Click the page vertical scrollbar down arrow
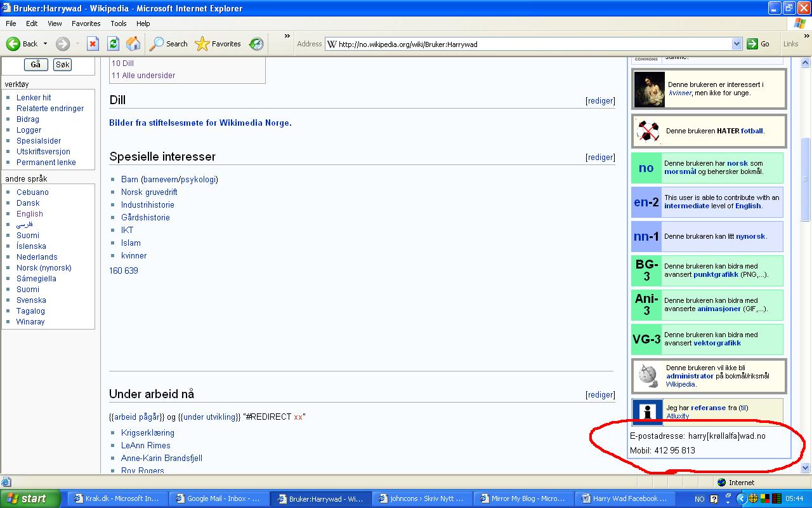 [806, 468]
